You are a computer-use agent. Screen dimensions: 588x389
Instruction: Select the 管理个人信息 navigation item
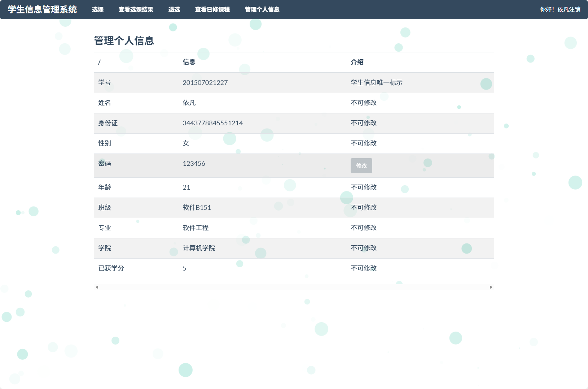click(x=262, y=10)
